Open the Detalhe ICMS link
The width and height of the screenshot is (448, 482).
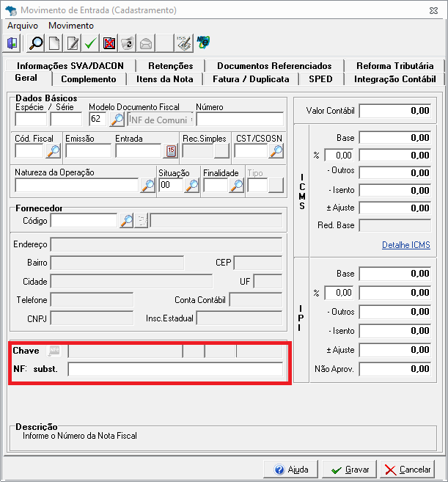point(405,245)
